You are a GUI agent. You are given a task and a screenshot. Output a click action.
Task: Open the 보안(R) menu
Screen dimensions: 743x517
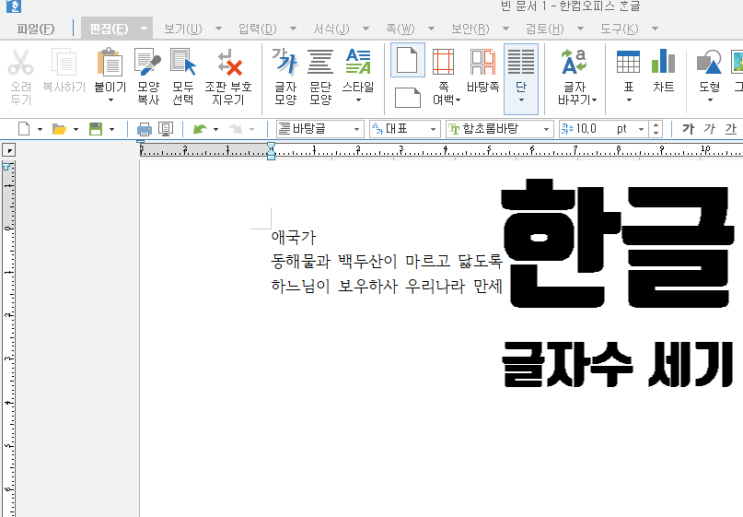click(x=470, y=29)
